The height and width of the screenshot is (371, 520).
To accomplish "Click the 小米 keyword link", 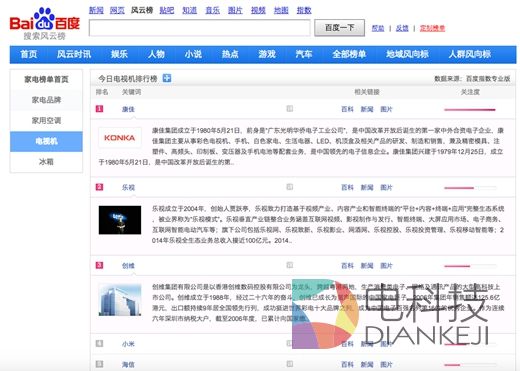I will click(128, 344).
